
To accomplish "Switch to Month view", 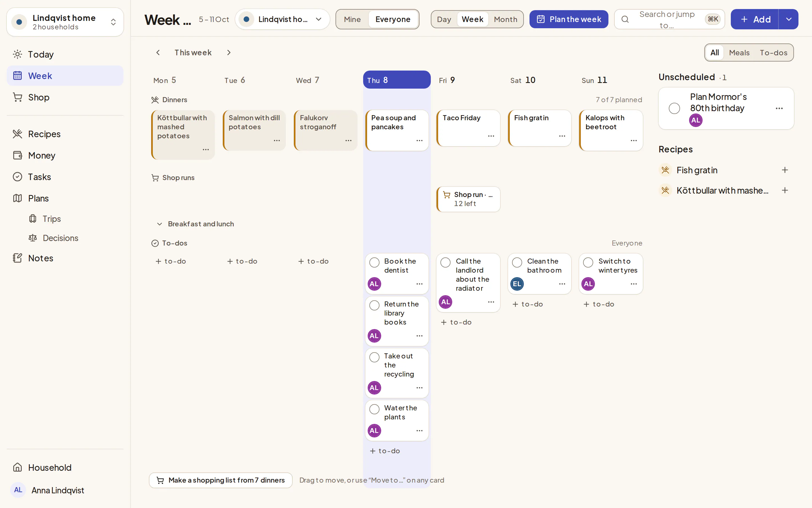I will coord(505,19).
